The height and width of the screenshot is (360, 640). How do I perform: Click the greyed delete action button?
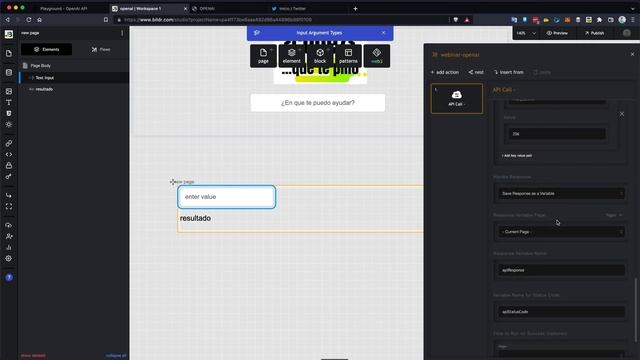click(x=542, y=72)
